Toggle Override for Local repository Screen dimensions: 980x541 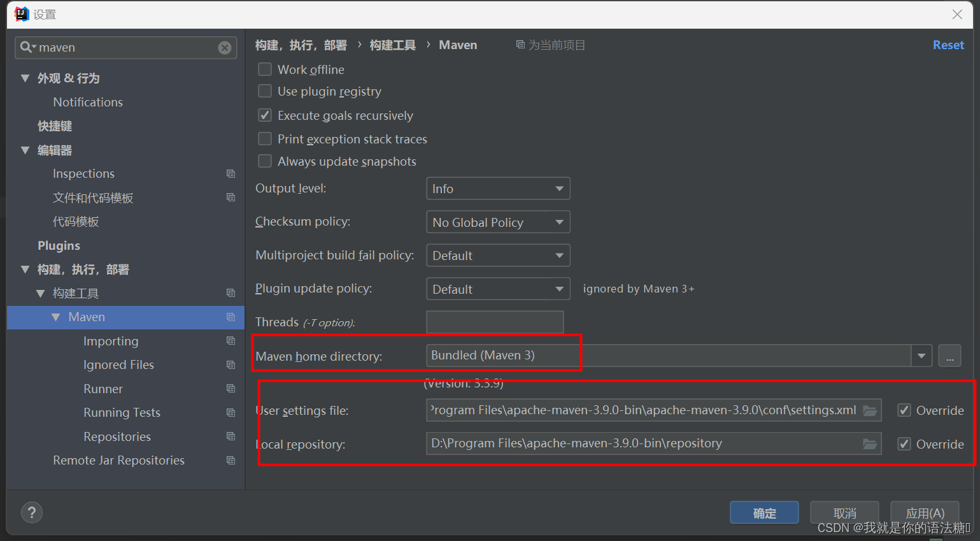click(x=904, y=444)
